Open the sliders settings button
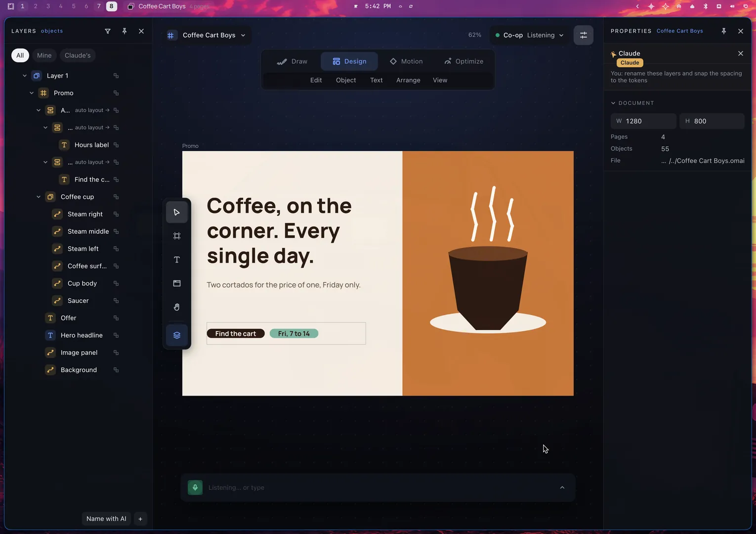Image resolution: width=756 pixels, height=534 pixels. click(x=584, y=35)
